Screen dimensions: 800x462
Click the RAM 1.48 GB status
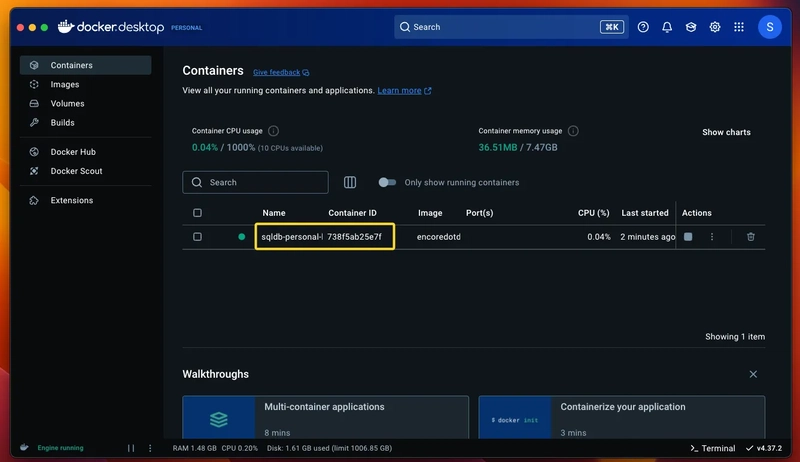click(x=194, y=448)
